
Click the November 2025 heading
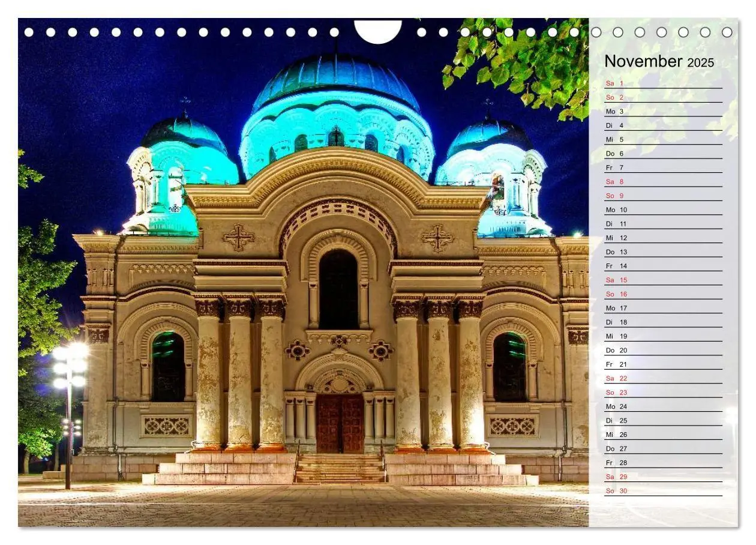[x=659, y=61]
